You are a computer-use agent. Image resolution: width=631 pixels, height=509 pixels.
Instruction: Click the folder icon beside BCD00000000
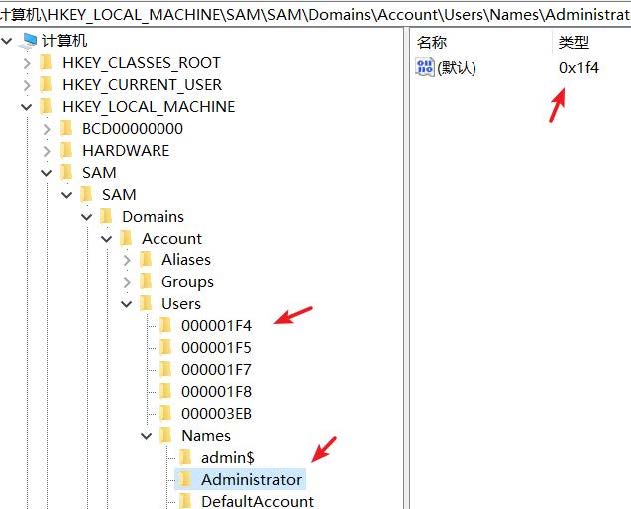tap(66, 129)
